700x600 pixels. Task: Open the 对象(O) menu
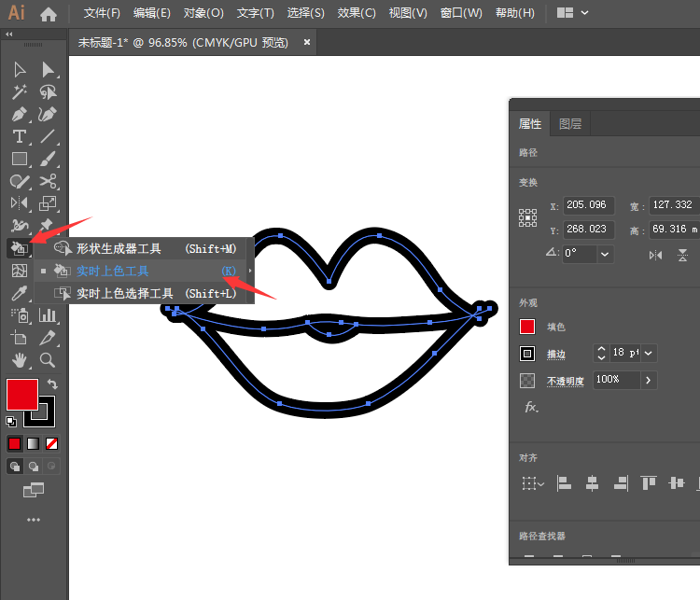tap(203, 13)
